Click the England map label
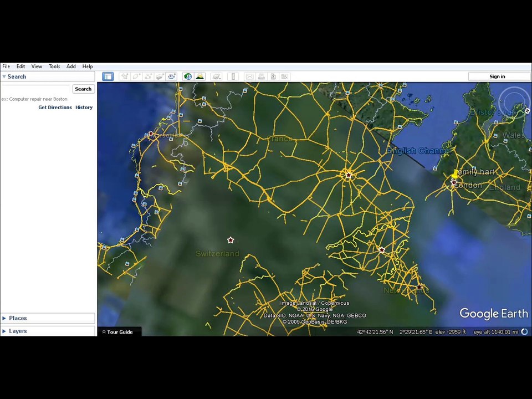 point(504,187)
